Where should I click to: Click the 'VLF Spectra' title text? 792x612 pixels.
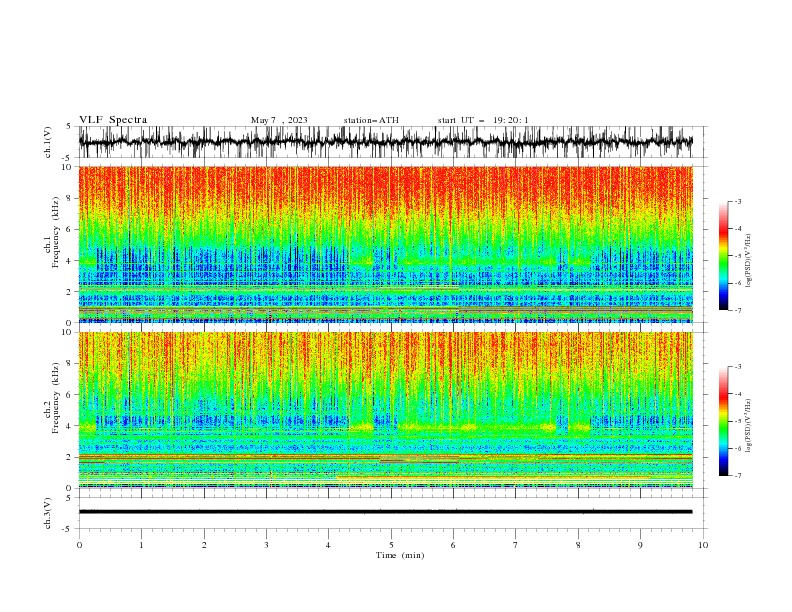point(113,120)
